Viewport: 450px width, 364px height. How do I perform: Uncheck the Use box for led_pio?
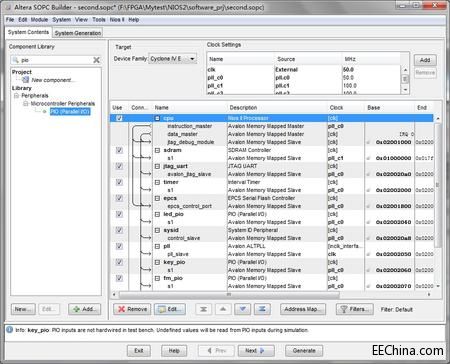(119, 214)
